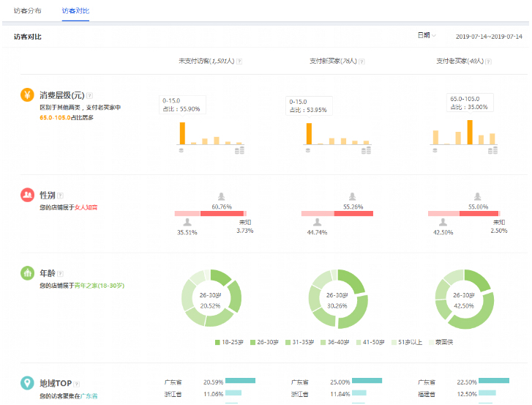Switch to the 访客分布 tab
This screenshot has width=532, height=405.
pyautogui.click(x=28, y=12)
